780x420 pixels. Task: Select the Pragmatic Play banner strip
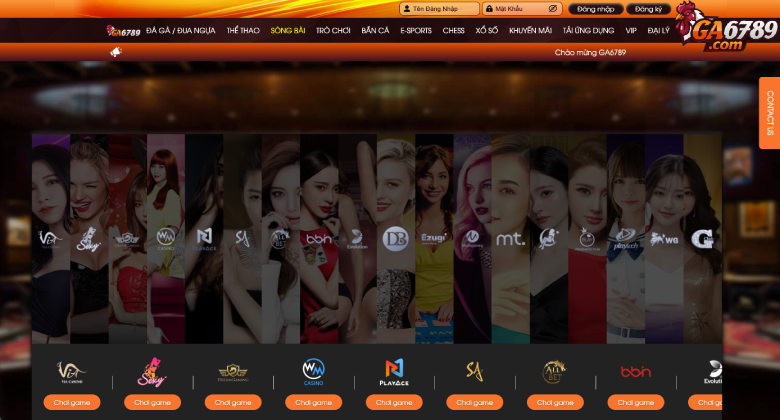click(x=587, y=239)
